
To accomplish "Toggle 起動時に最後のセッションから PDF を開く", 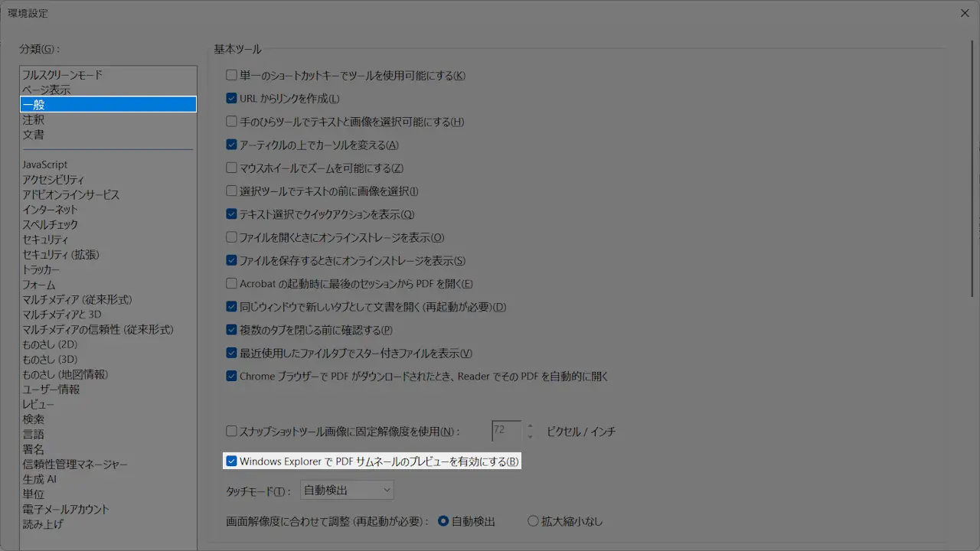I will [x=232, y=284].
